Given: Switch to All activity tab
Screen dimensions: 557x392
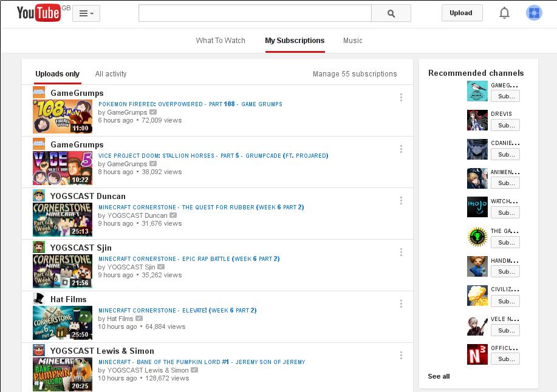Looking at the screenshot, I should tap(111, 74).
